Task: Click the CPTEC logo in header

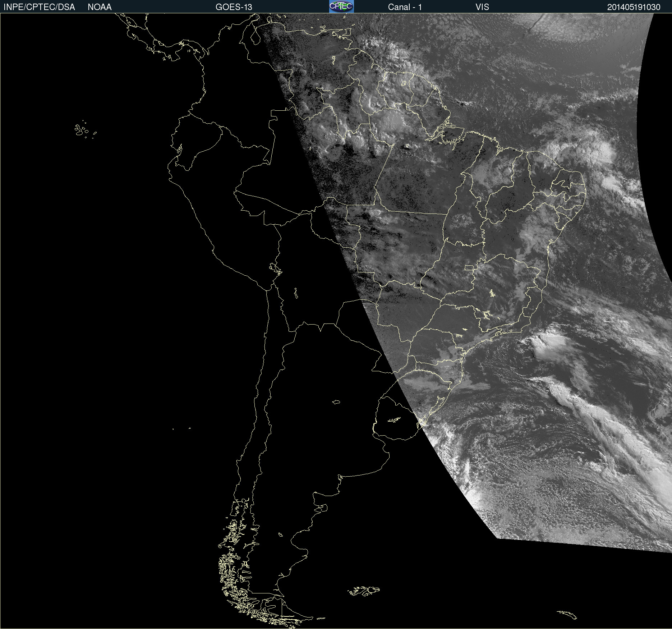Action: coord(341,6)
